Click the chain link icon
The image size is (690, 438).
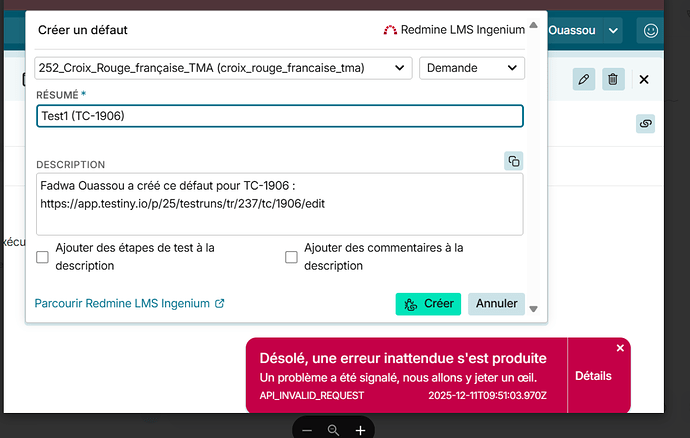click(645, 123)
